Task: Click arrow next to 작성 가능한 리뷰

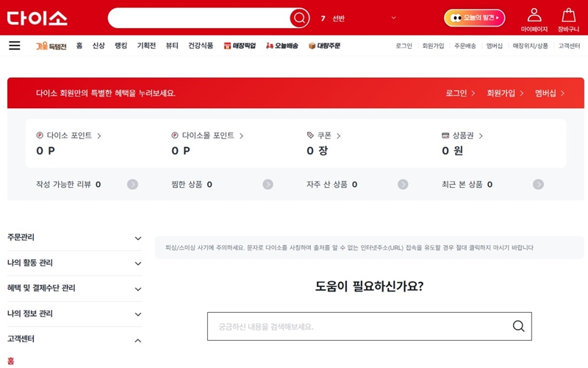Action: 132,185
